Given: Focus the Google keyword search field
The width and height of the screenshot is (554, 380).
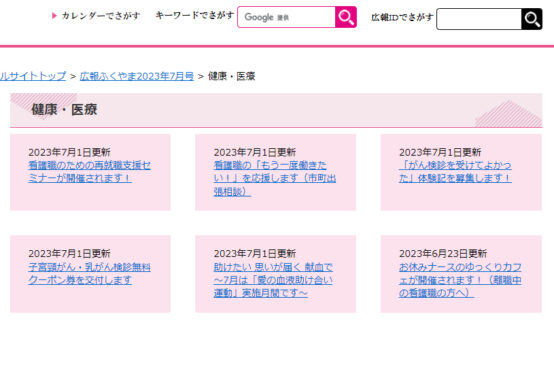Looking at the screenshot, I should (x=286, y=17).
